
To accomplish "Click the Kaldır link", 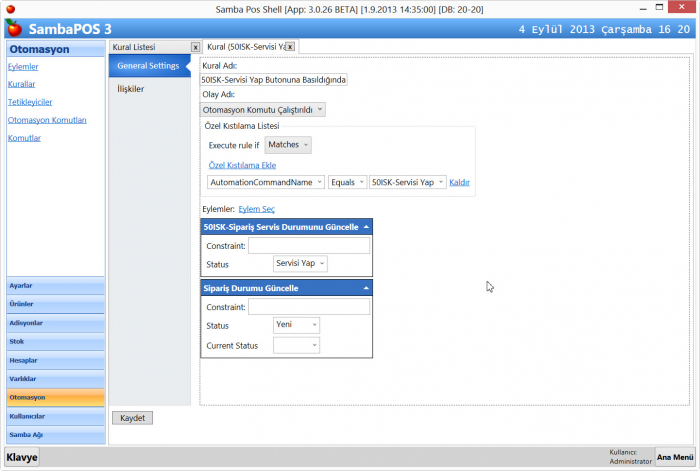I will click(x=459, y=183).
